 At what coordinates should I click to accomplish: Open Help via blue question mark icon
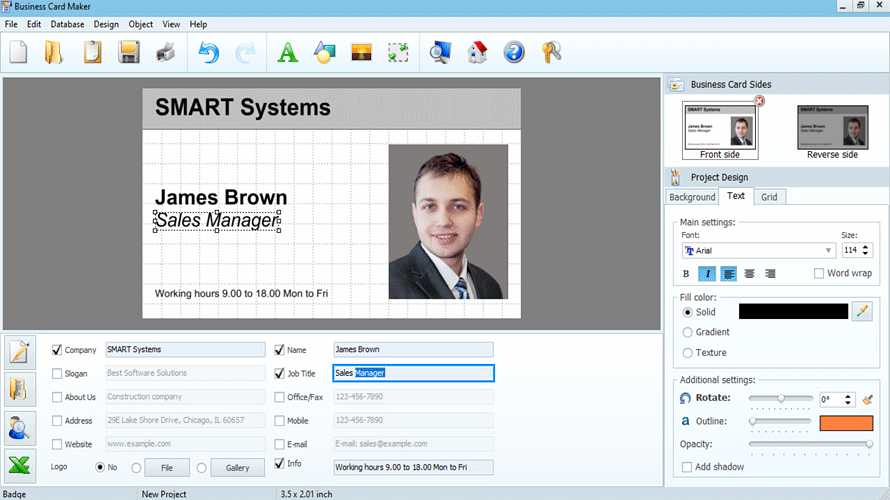click(x=514, y=53)
